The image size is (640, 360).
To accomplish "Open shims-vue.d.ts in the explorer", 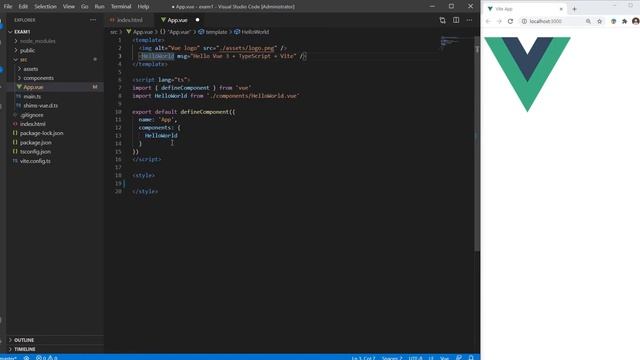I will (55, 106).
